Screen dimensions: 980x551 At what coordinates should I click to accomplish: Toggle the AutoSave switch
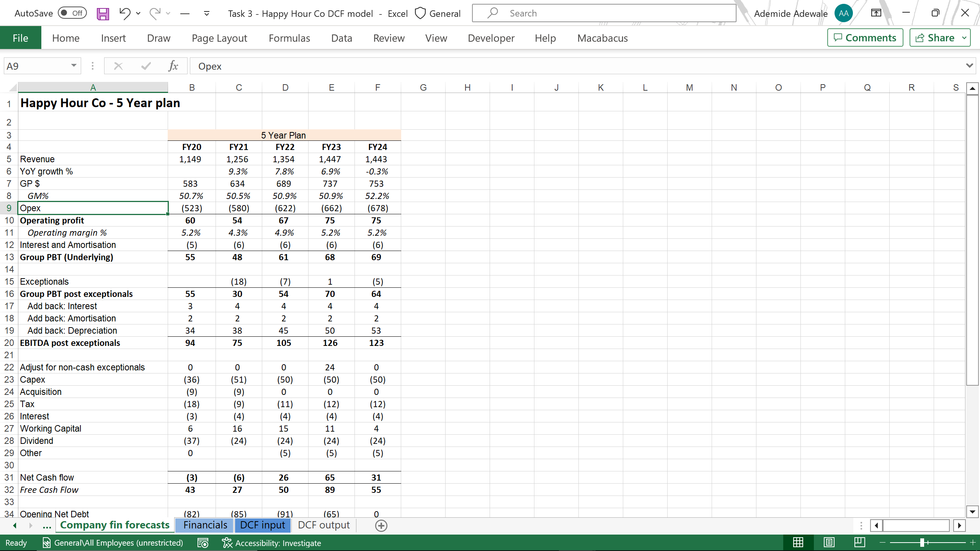tap(72, 13)
